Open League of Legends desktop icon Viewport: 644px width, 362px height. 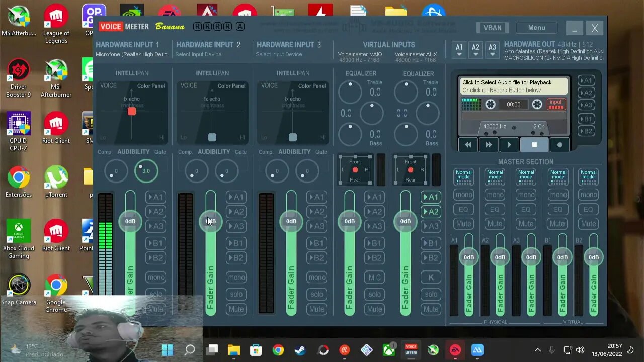coord(56,24)
